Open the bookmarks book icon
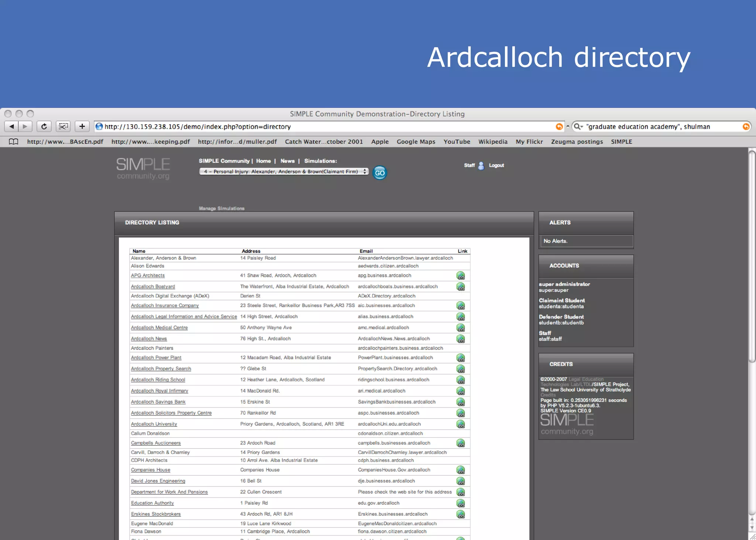This screenshot has width=756, height=540. [13, 142]
